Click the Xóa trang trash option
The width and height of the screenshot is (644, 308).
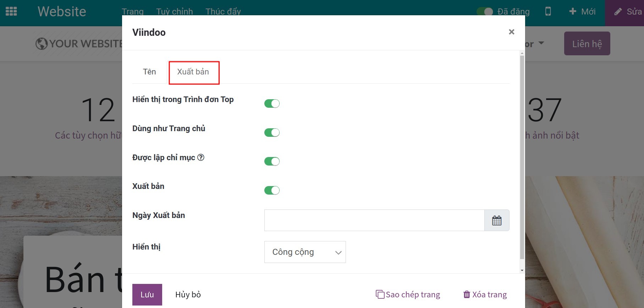click(x=485, y=295)
